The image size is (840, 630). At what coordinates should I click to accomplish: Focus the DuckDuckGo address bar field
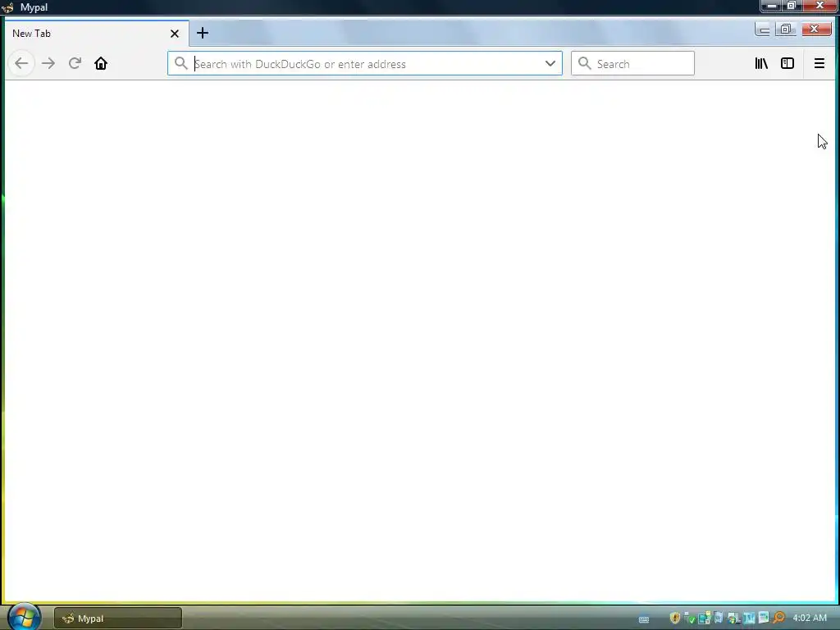365,63
